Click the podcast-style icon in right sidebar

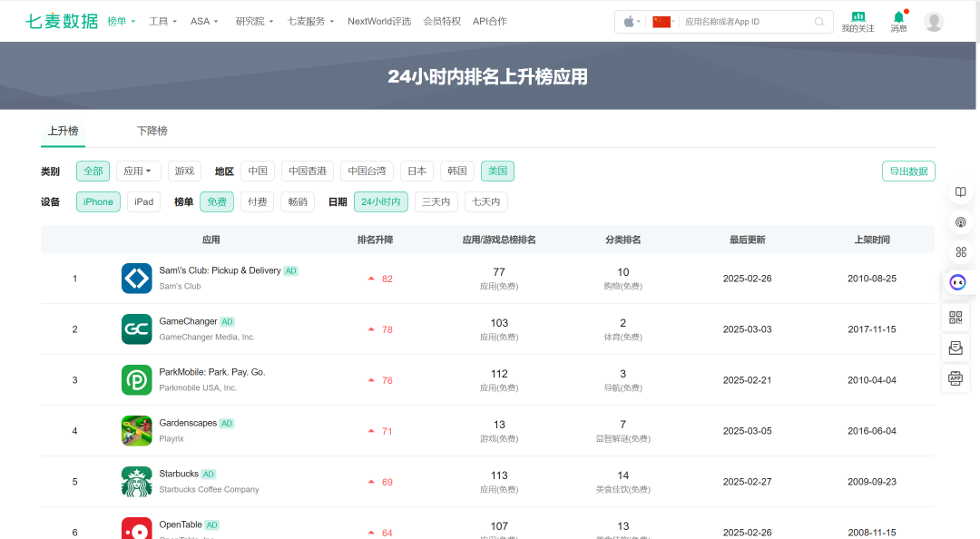tap(961, 222)
